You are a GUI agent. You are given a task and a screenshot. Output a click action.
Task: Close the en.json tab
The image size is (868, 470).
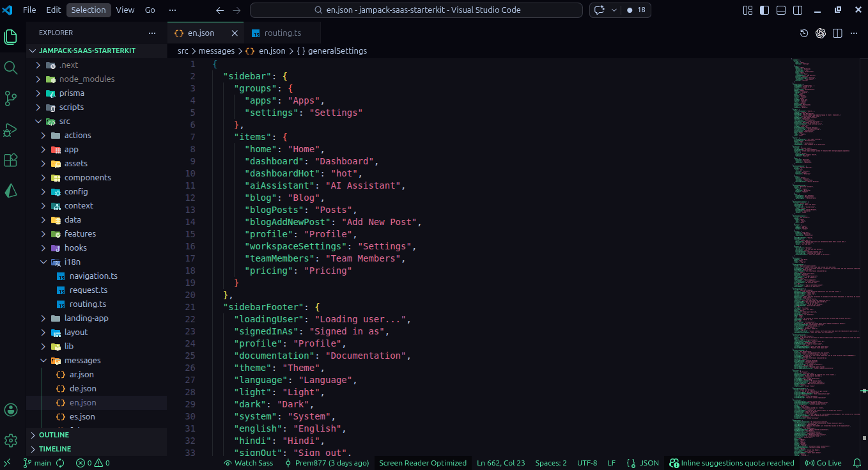pyautogui.click(x=235, y=33)
